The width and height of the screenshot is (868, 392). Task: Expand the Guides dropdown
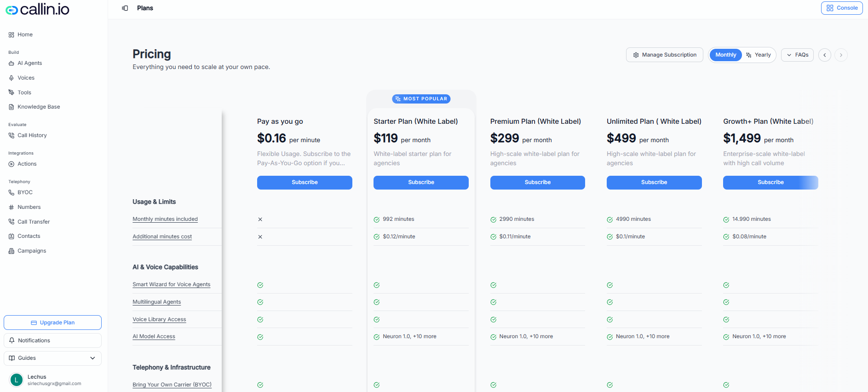pyautogui.click(x=52, y=358)
